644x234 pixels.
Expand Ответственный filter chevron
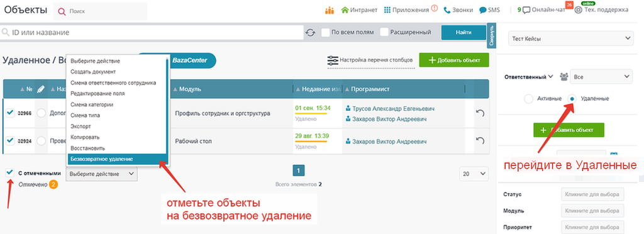tap(551, 76)
